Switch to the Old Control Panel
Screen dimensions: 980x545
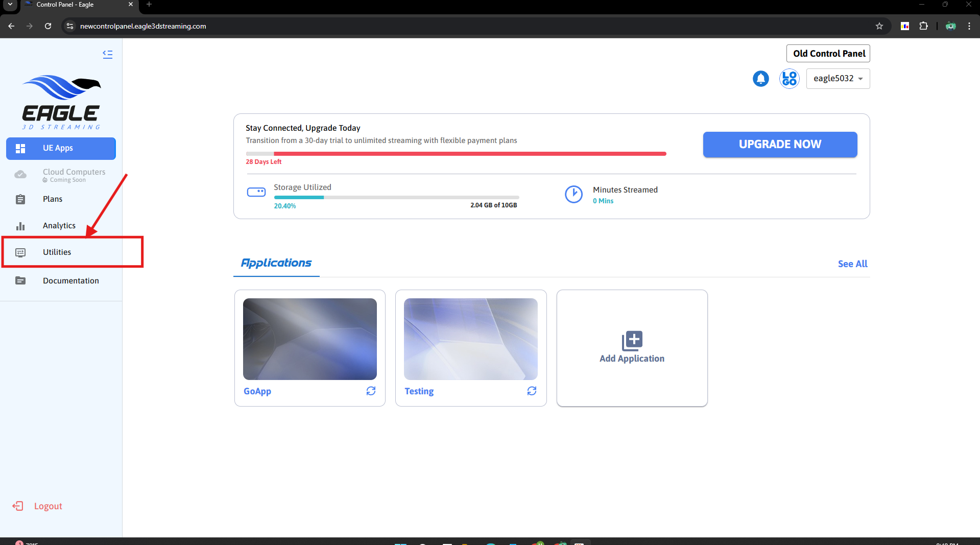click(x=828, y=54)
